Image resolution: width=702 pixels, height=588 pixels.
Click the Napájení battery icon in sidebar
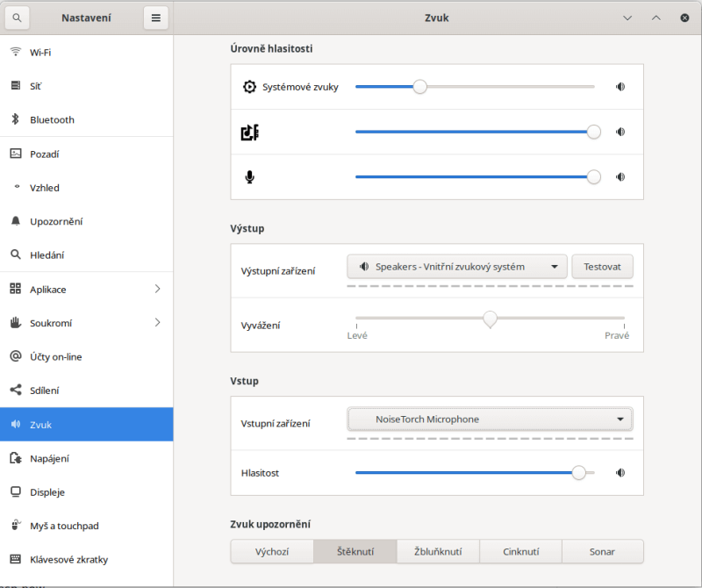click(x=15, y=458)
